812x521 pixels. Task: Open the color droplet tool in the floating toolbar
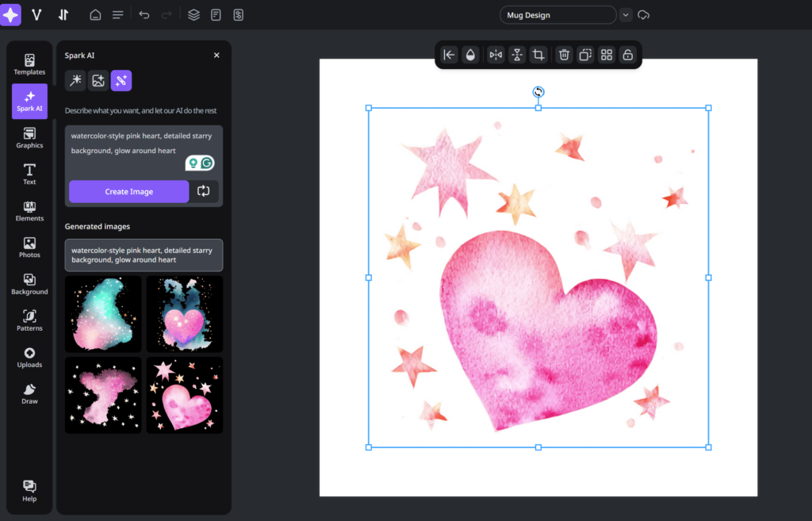pyautogui.click(x=470, y=55)
